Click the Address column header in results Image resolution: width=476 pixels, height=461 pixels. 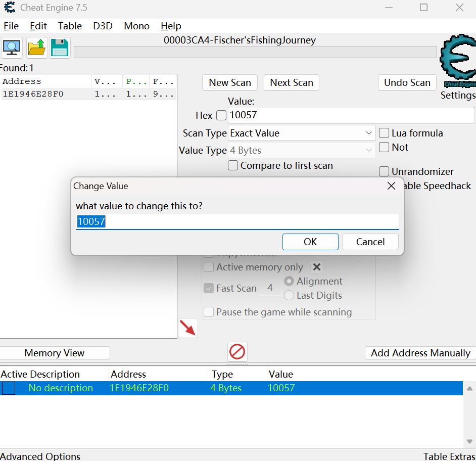(45, 81)
